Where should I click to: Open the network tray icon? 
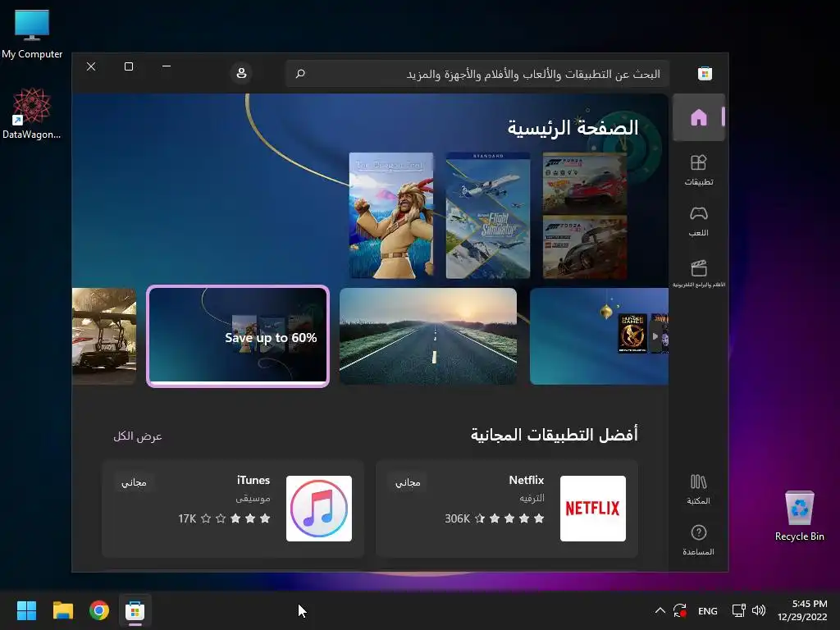[739, 610]
